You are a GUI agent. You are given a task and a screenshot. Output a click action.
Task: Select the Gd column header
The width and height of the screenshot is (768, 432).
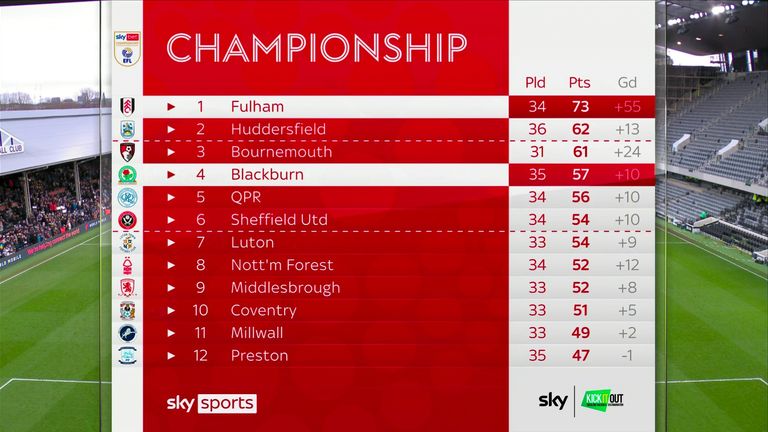627,82
